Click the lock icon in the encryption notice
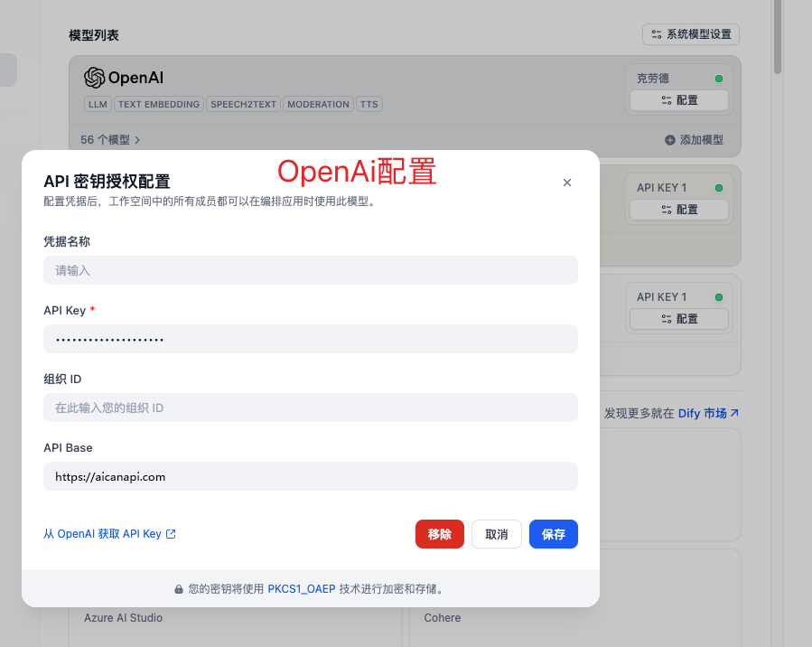This screenshot has height=647, width=812. click(179, 587)
